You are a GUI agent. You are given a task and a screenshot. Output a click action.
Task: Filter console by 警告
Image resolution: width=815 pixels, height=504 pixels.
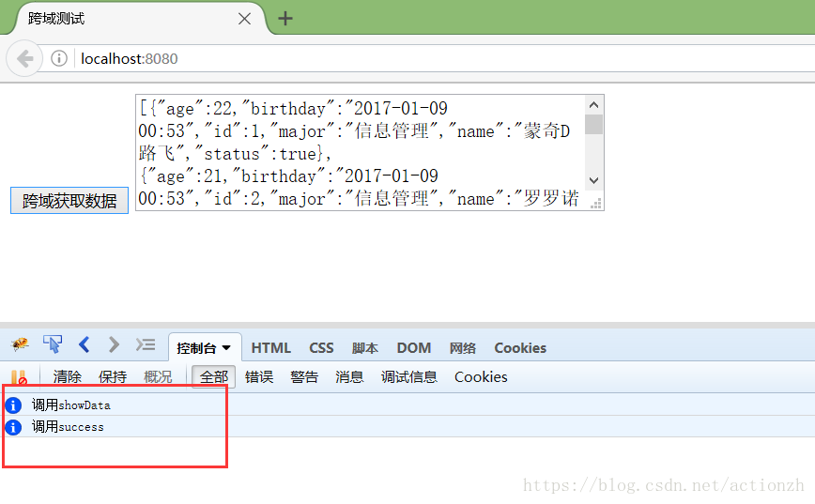[x=304, y=376]
